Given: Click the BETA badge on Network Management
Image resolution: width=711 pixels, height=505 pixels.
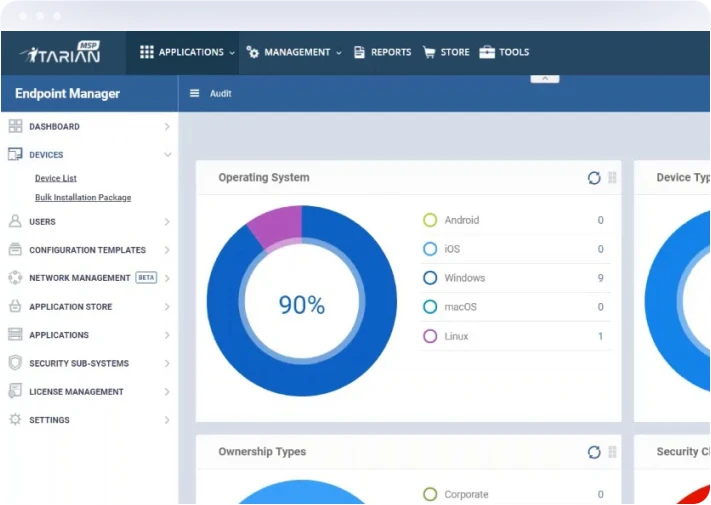Looking at the screenshot, I should click(146, 277).
